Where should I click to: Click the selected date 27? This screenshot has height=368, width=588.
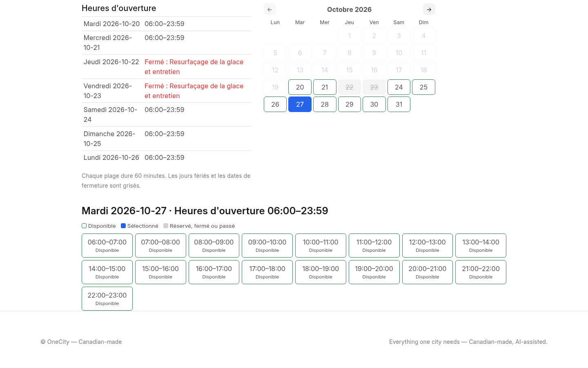[x=300, y=104]
